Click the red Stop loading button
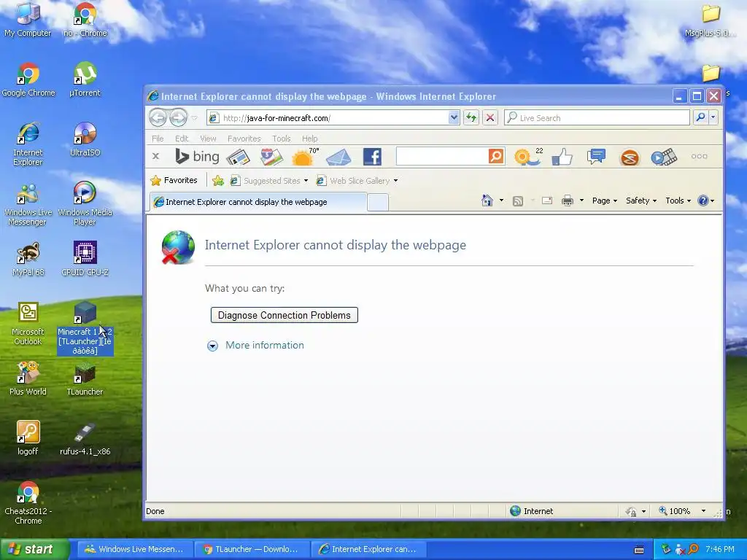Screen dimensions: 747x560 [x=489, y=117]
